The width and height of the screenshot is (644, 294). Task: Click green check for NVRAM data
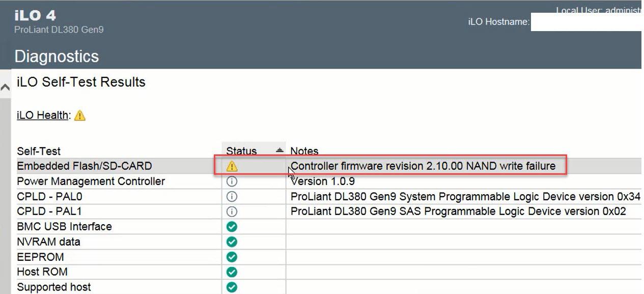tap(232, 242)
